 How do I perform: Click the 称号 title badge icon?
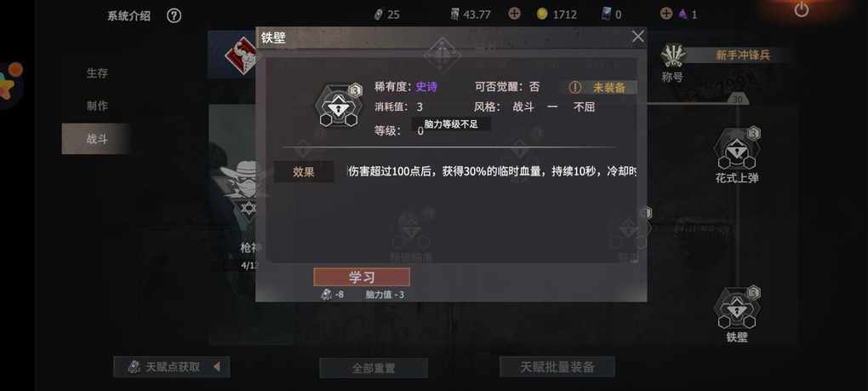[x=673, y=55]
